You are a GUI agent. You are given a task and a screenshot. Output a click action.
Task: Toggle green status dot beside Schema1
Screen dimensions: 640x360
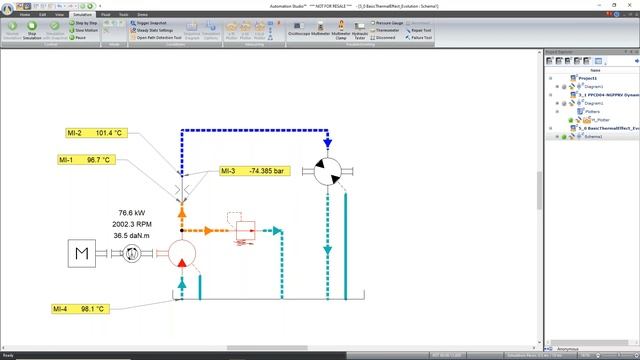564,137
